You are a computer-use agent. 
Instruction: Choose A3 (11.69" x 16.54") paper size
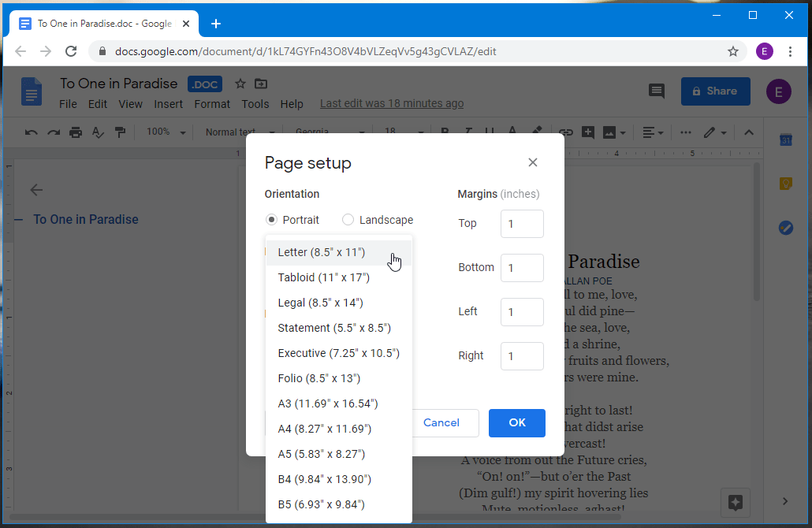click(x=339, y=403)
